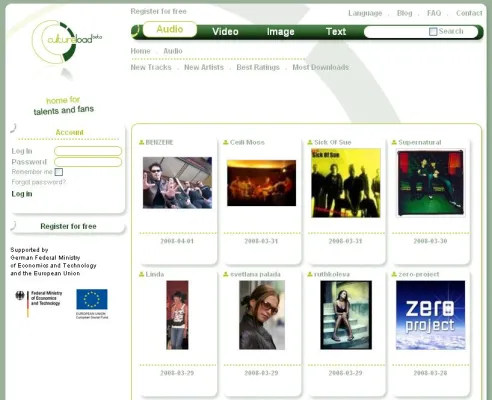Click the Ceili Moss artist name
This screenshot has height=400, width=492.
(x=247, y=142)
